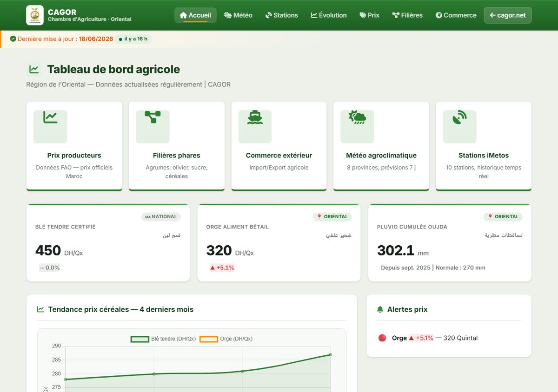Click the BLÉ TENDRE CERTIFIÉ label
558x392 pixels.
pyautogui.click(x=66, y=227)
